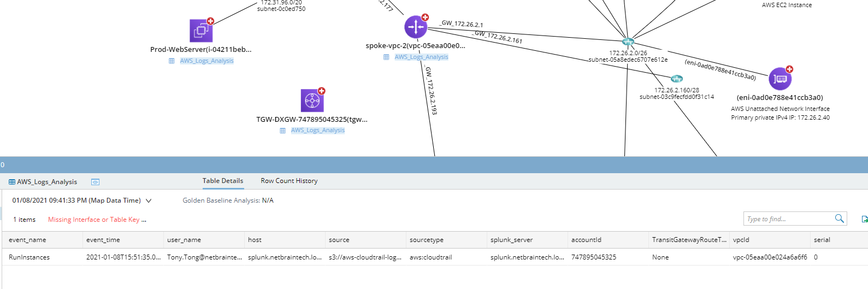Select the None TransitGatewayRoute cell
868x289 pixels.
click(x=689, y=257)
